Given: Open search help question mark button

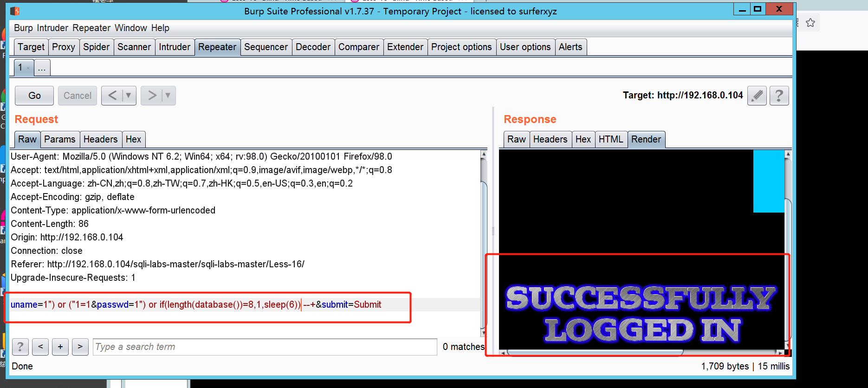Looking at the screenshot, I should [x=20, y=347].
